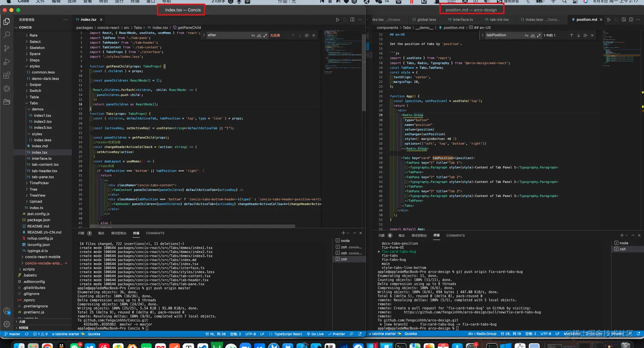Image resolution: width=644 pixels, height=348 pixels.
Task: Toggle regex option in tabPosition find box
Action: point(539,35)
